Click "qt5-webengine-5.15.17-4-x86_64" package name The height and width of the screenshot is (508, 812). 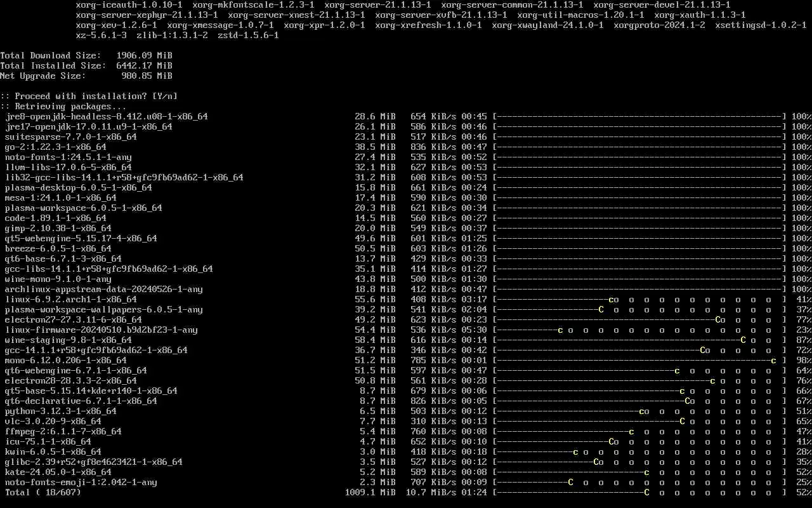[81, 238]
